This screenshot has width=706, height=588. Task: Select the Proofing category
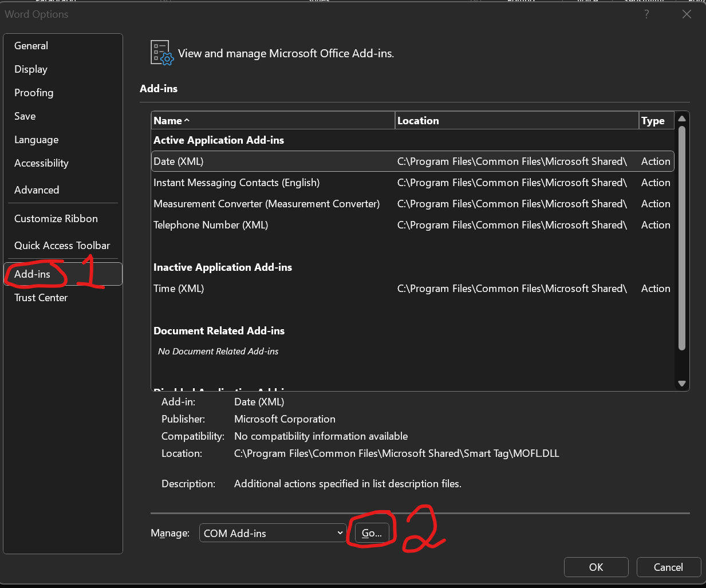[34, 93]
